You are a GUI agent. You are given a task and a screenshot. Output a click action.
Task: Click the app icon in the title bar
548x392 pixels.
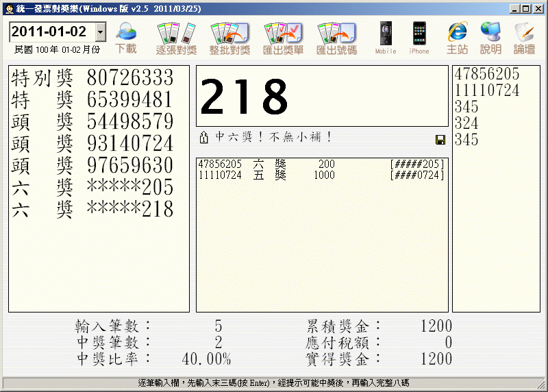[9, 9]
